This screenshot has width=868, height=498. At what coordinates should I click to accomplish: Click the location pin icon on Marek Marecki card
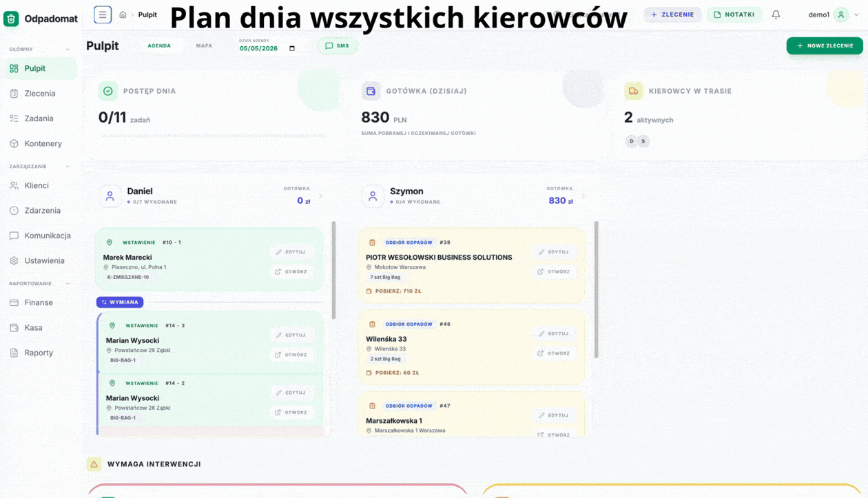coord(109,242)
